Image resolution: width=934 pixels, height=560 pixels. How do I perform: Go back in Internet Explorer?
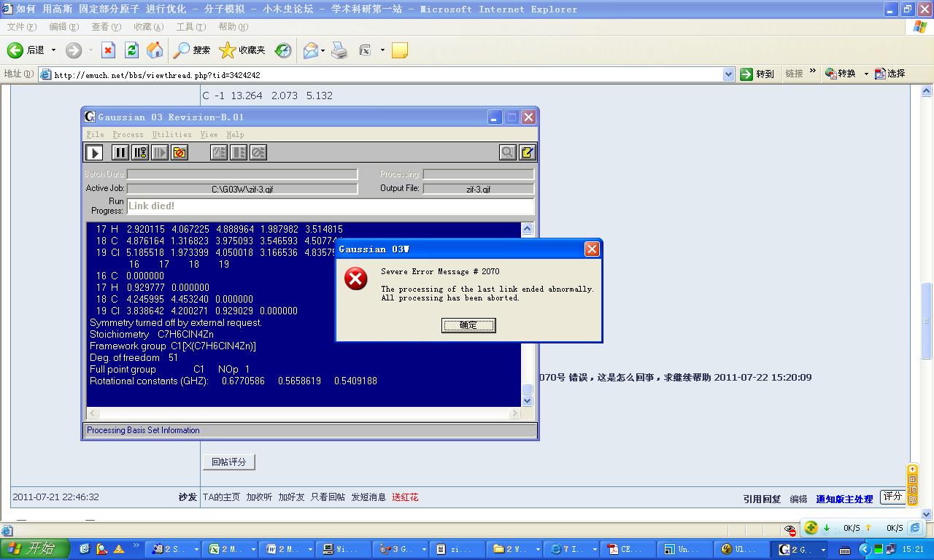click(26, 50)
